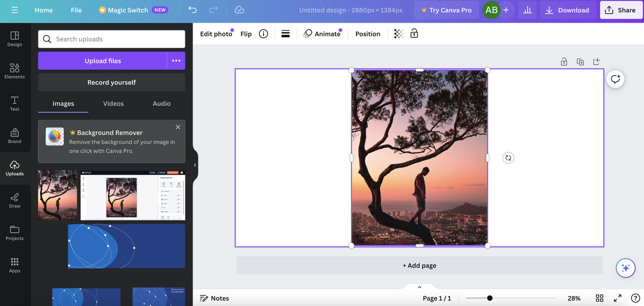Open the Notes panel
644x306 pixels.
pos(214,298)
